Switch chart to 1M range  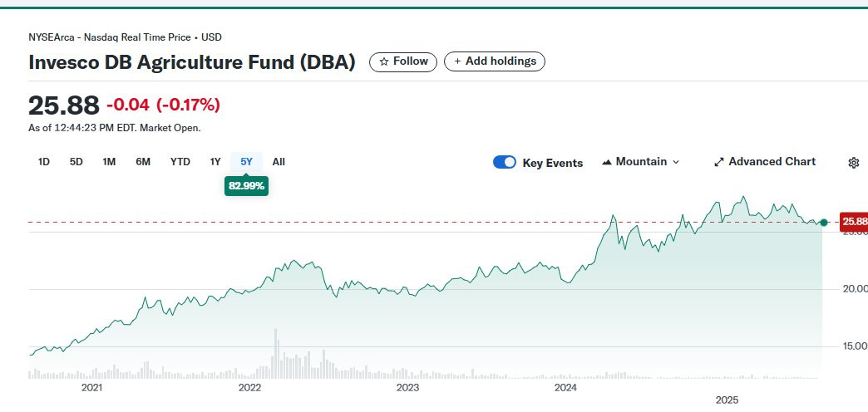109,162
